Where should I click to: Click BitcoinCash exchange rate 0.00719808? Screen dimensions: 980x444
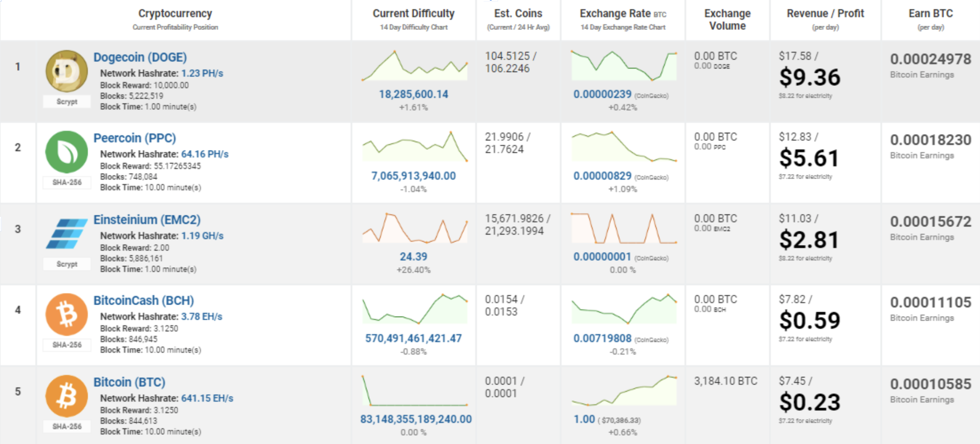click(602, 338)
